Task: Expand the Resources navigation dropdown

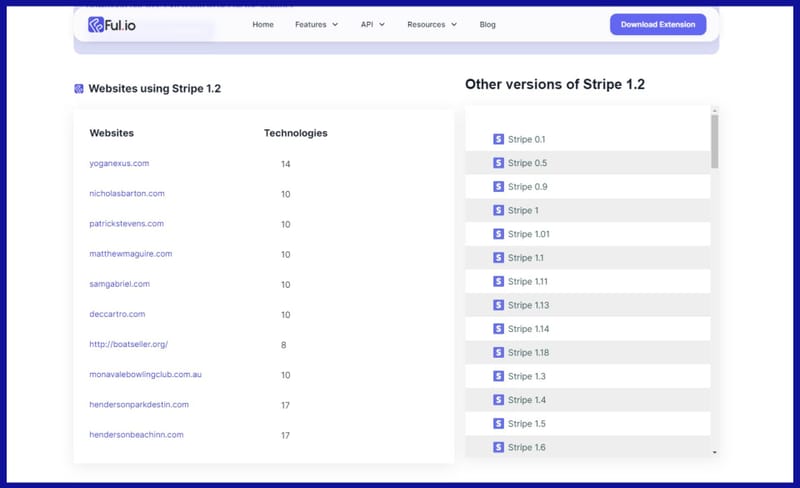Action: pyautogui.click(x=432, y=24)
